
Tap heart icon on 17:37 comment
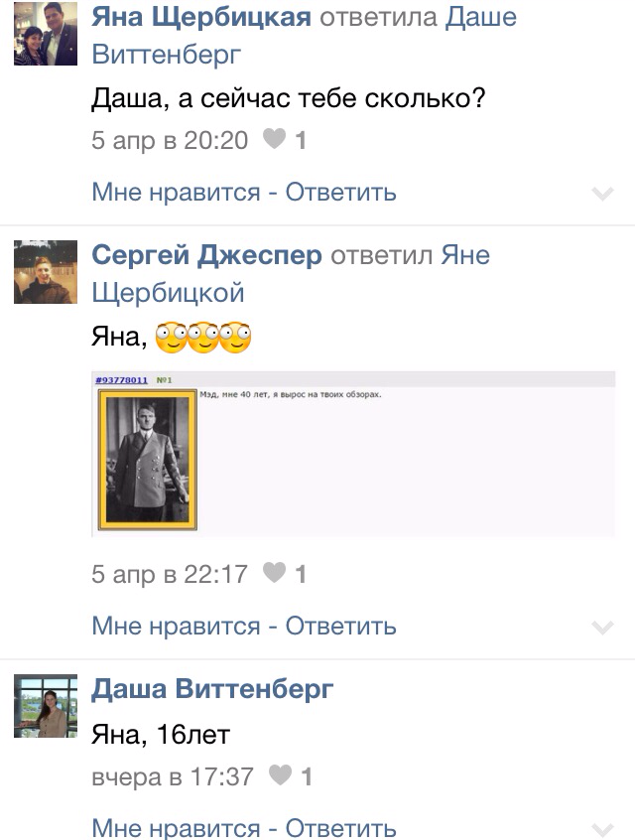(x=280, y=775)
